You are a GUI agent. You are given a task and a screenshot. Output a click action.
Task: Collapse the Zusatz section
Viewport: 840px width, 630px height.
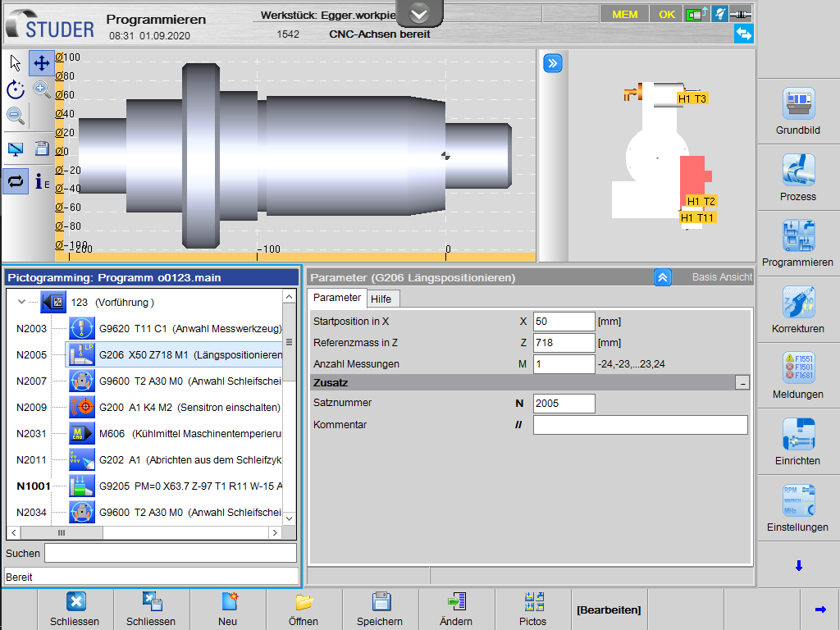pos(742,383)
